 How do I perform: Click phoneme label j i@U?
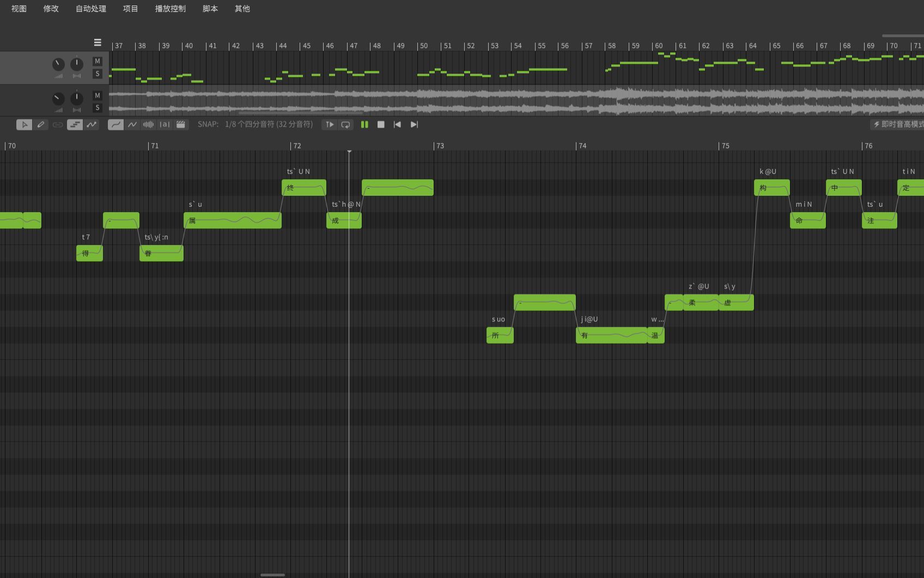(x=589, y=320)
